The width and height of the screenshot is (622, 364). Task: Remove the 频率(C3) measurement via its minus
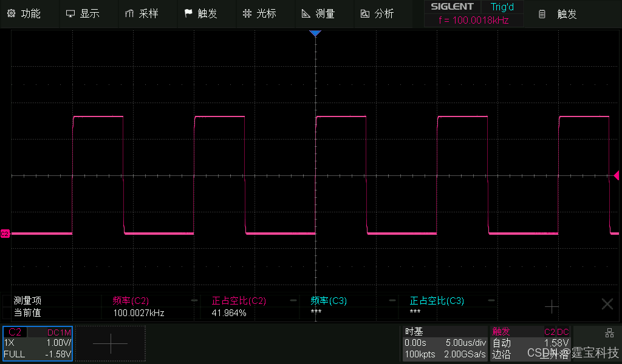392,301
